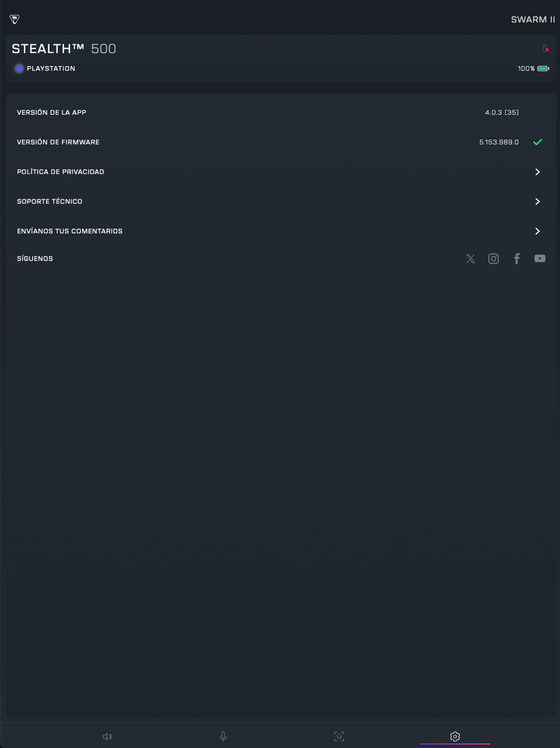
Task: Open the headset scan tab
Action: (x=339, y=736)
